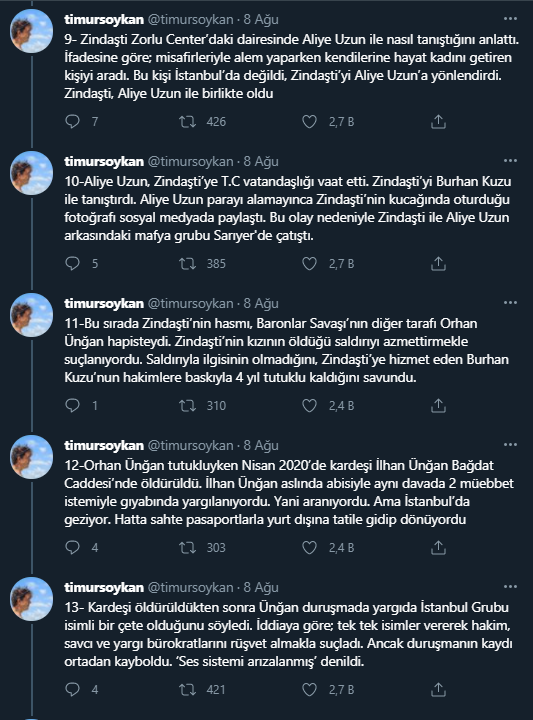Click @timursoykan handle on tweet 12

190,445
